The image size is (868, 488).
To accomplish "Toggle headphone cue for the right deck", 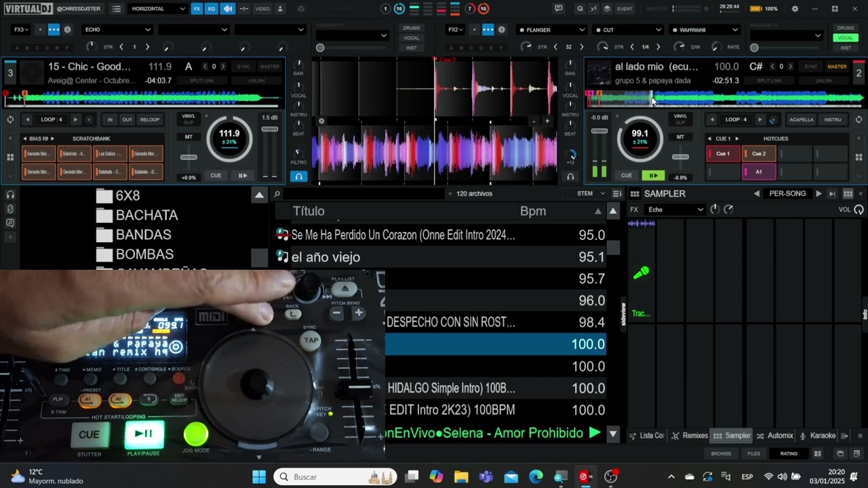I will (570, 176).
